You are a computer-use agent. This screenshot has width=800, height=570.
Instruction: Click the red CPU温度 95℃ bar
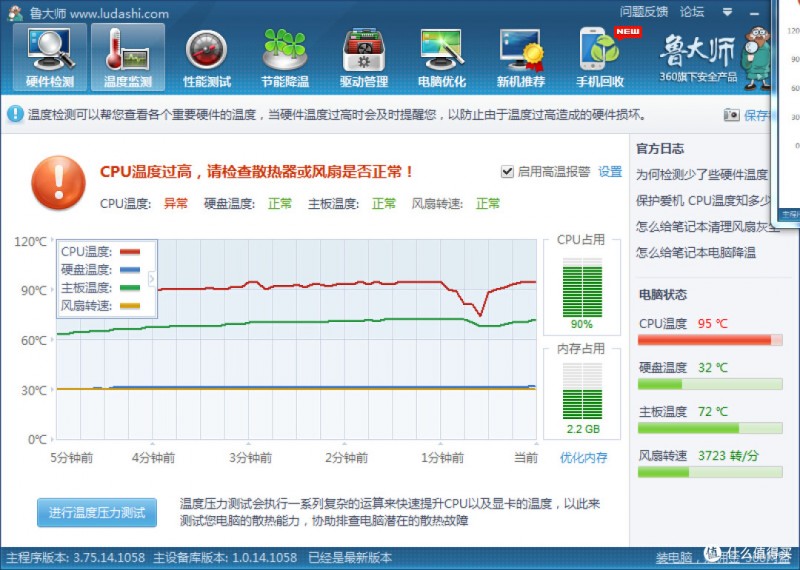710,340
